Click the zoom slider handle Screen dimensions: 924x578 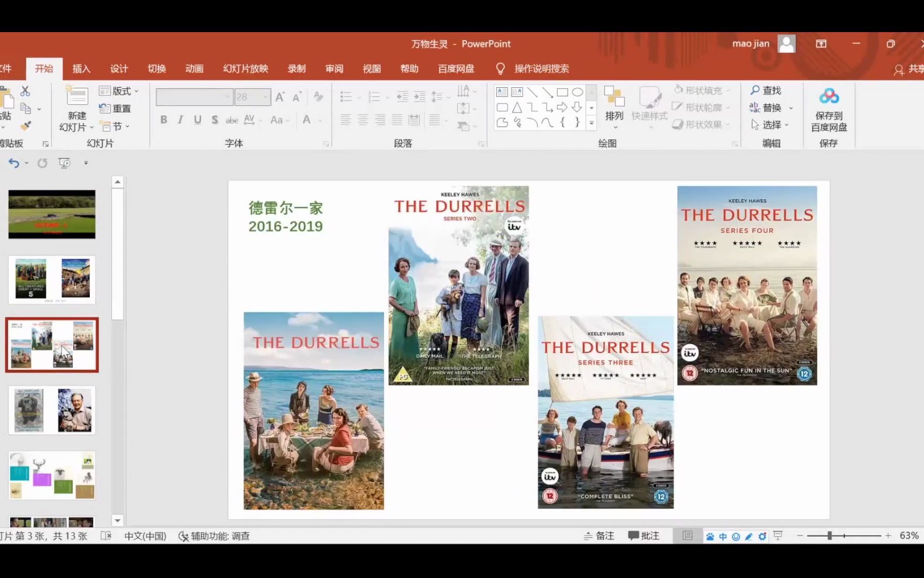click(830, 536)
